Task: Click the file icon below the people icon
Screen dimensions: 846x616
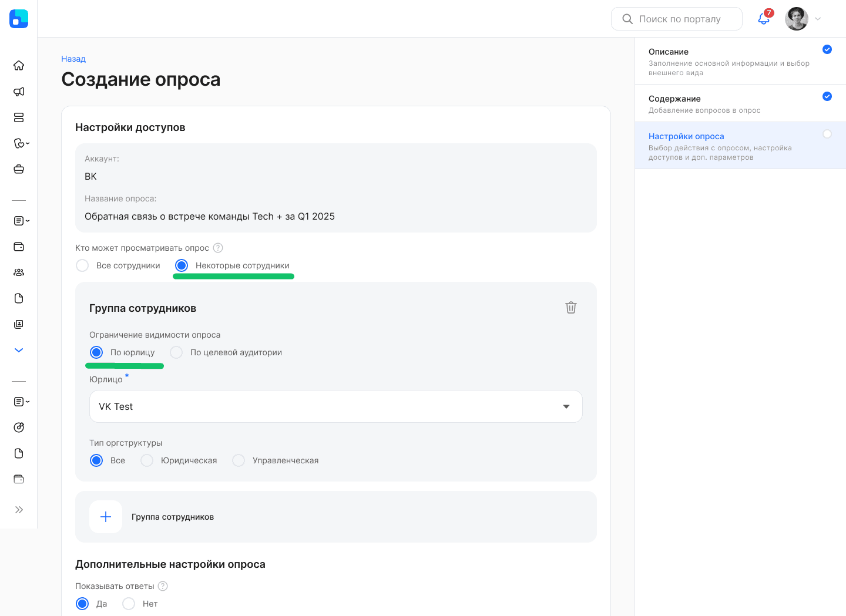Action: (19, 298)
